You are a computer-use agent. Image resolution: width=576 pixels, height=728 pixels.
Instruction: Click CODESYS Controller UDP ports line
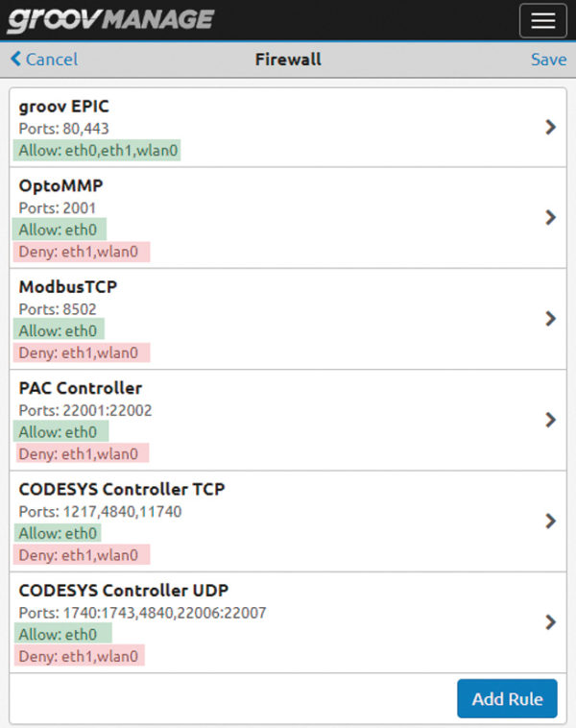coord(142,613)
